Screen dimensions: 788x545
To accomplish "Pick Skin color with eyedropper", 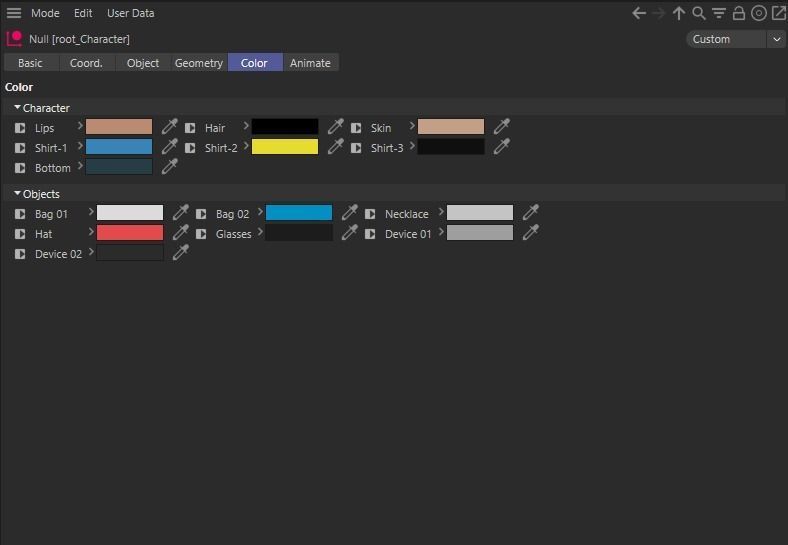I will (x=501, y=127).
